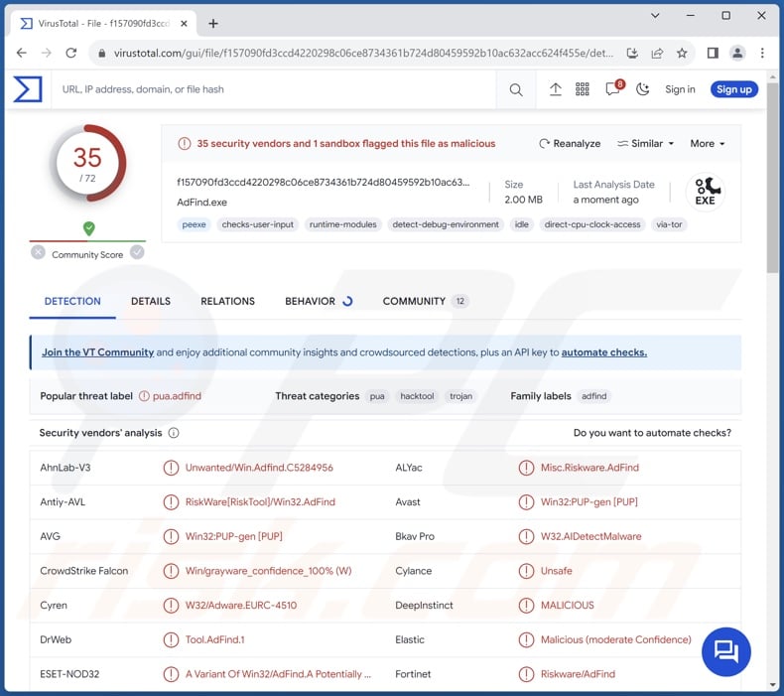
Task: Click the hacktool threat category
Action: (x=417, y=396)
